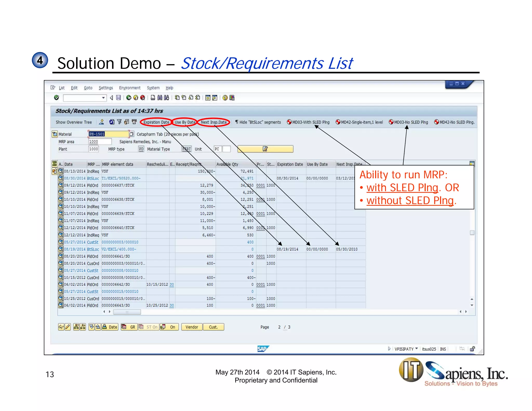Click the GR button
Screen dimensions: 532x411
click(x=129, y=327)
